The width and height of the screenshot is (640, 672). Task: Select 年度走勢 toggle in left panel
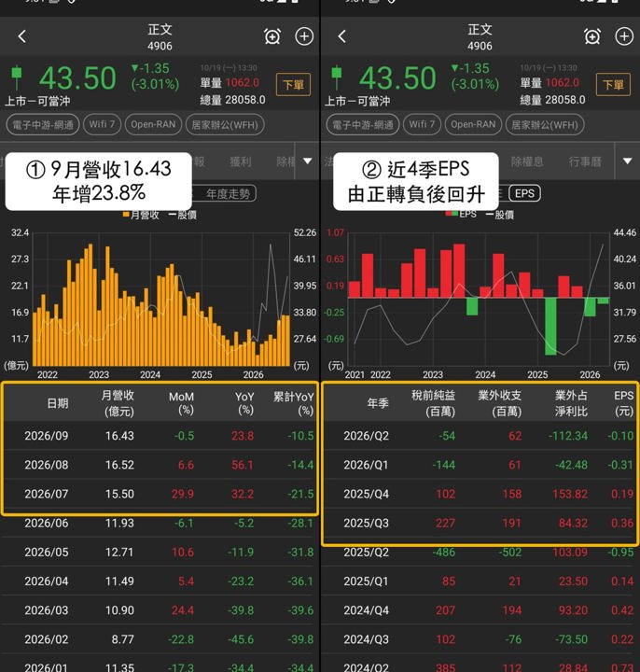point(229,194)
